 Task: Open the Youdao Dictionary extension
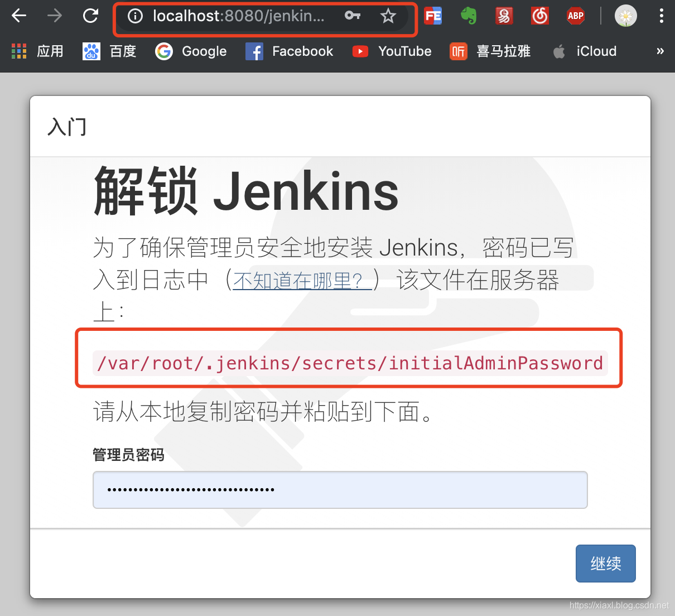click(504, 16)
